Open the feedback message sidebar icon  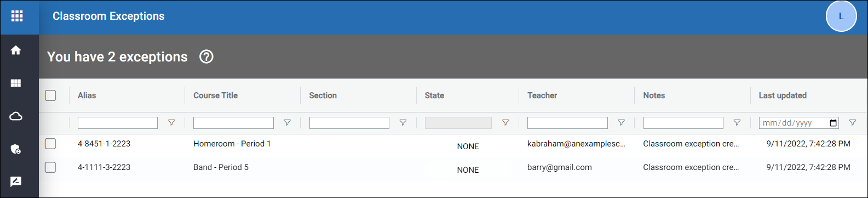tap(16, 182)
